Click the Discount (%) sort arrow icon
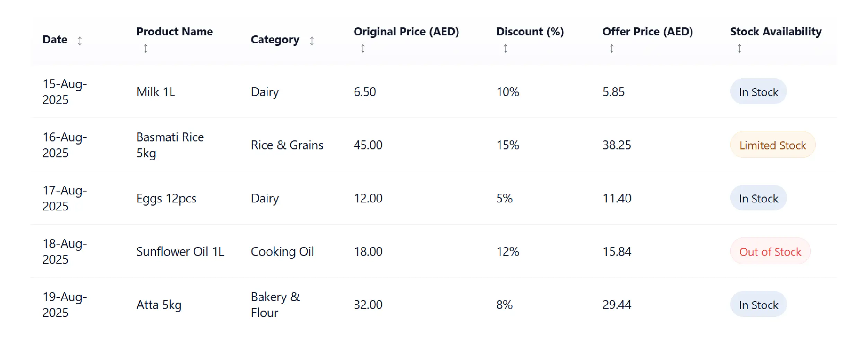This screenshot has height=347, width=868. click(505, 49)
